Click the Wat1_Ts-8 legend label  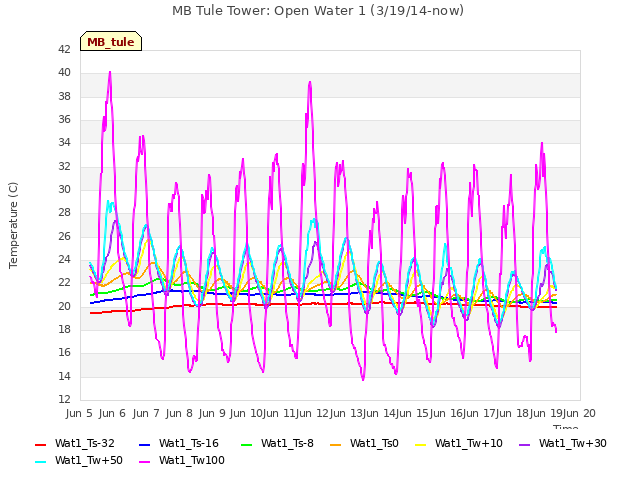(x=287, y=443)
